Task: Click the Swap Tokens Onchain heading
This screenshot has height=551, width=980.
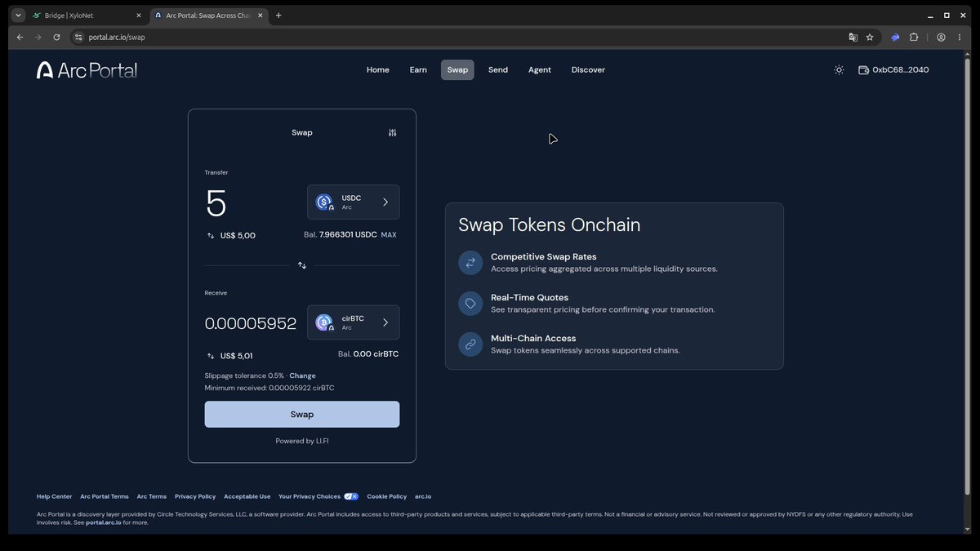Action: point(550,225)
